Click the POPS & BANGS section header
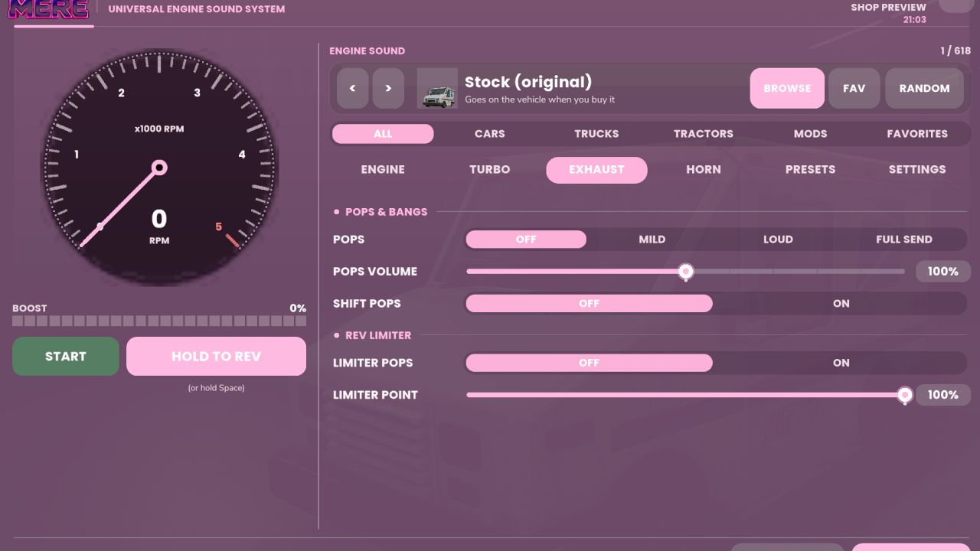 click(x=387, y=212)
